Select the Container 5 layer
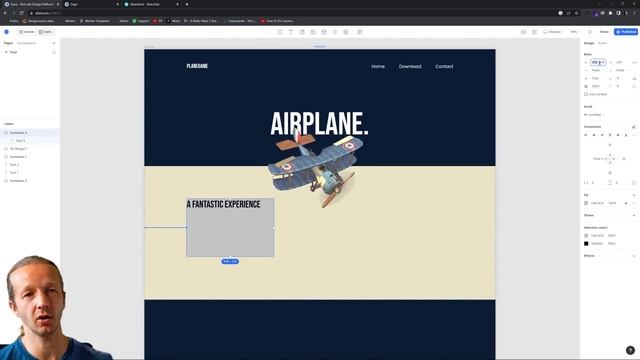Viewport: 640px width, 360px height. (30, 133)
